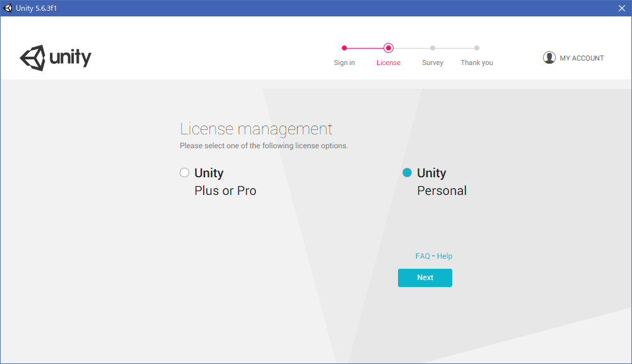Select the Unity Personal radio button
Image resolution: width=632 pixels, height=364 pixels.
tap(407, 173)
